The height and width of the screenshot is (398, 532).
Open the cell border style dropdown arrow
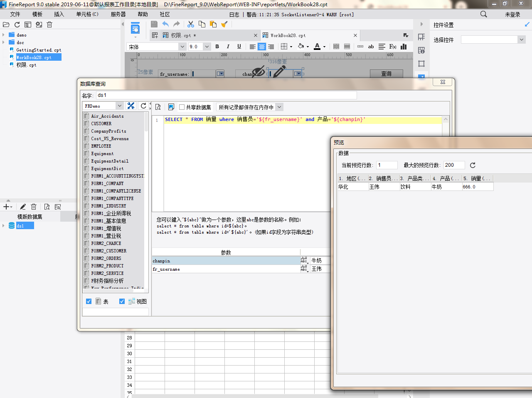click(x=291, y=47)
